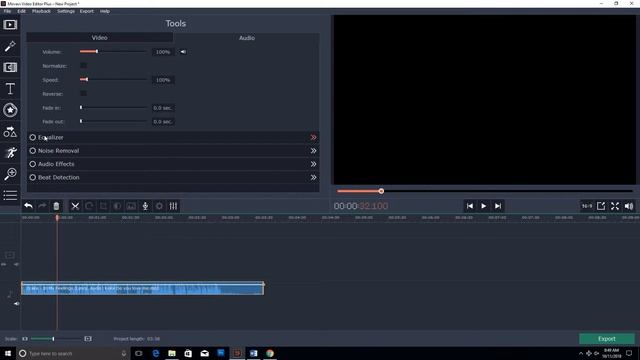This screenshot has height=360, width=640.
Task: Open the Settings menu
Action: [66, 11]
